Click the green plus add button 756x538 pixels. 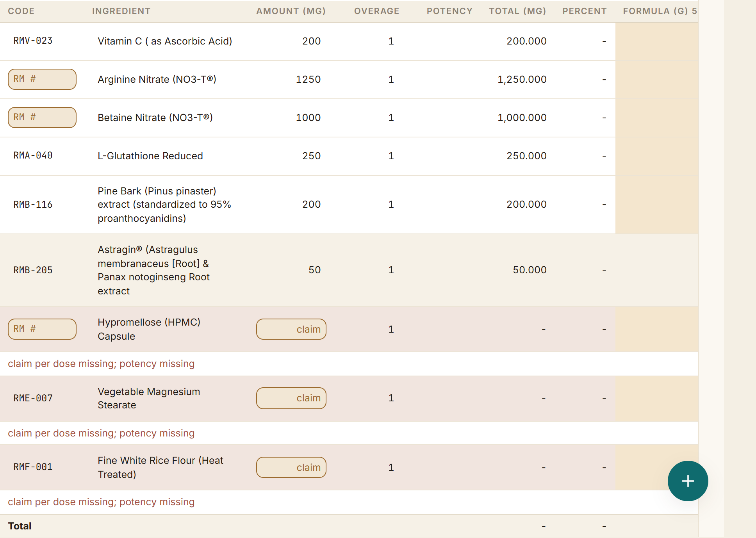tap(688, 481)
